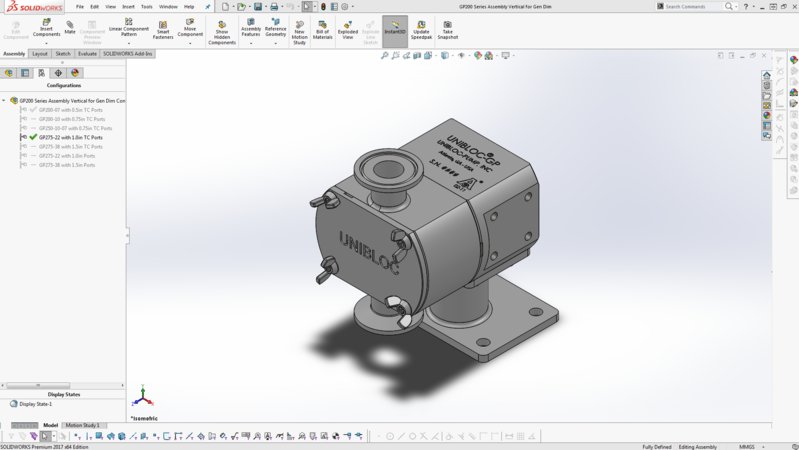Select Display State-1
799x450 pixels.
[35, 404]
